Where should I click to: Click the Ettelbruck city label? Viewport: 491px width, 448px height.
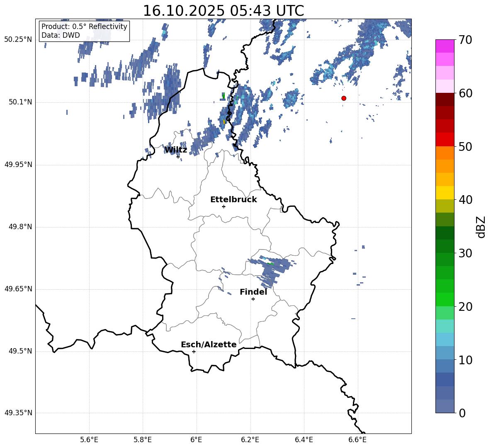tap(233, 200)
